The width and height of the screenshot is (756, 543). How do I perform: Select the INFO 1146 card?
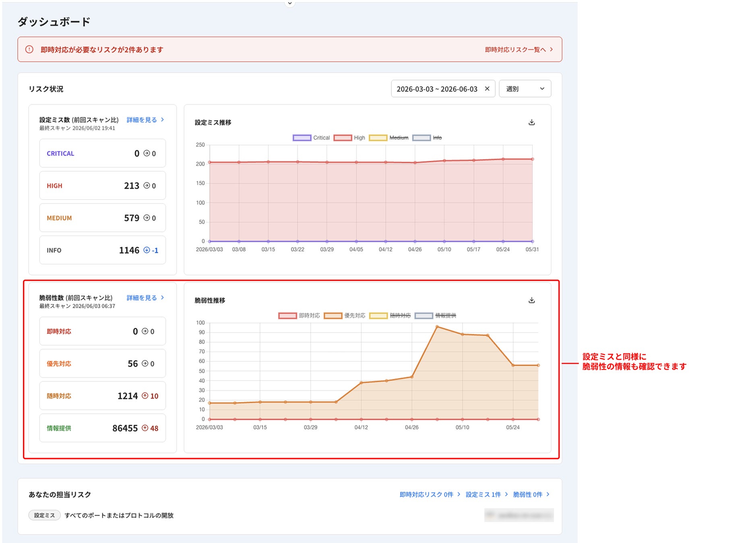[x=103, y=250]
